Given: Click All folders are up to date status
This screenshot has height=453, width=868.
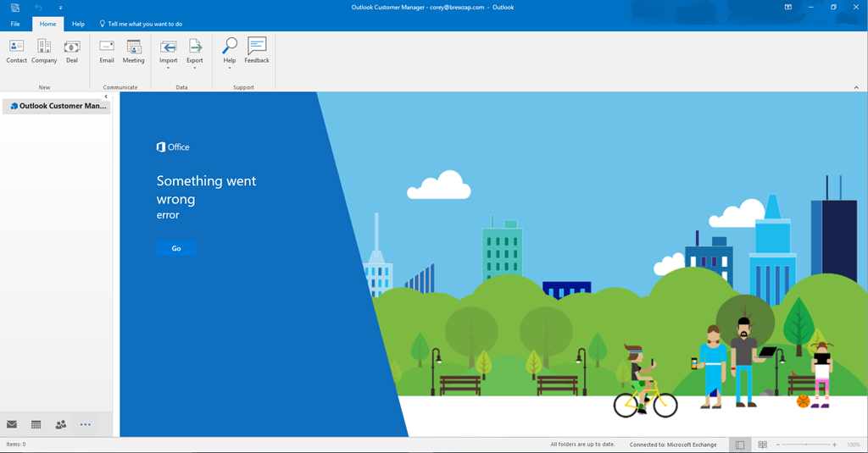Looking at the screenshot, I should tap(582, 445).
